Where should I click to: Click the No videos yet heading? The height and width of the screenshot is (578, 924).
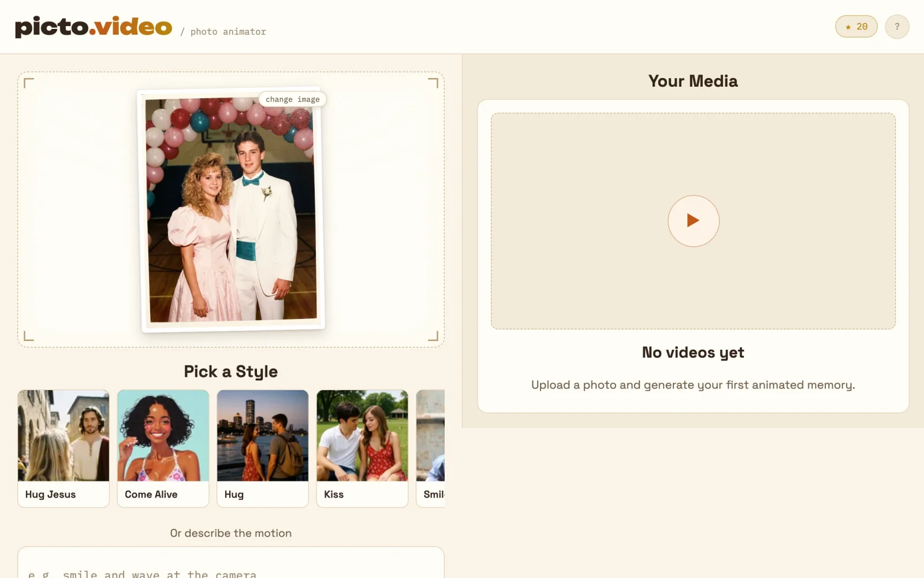(x=693, y=352)
